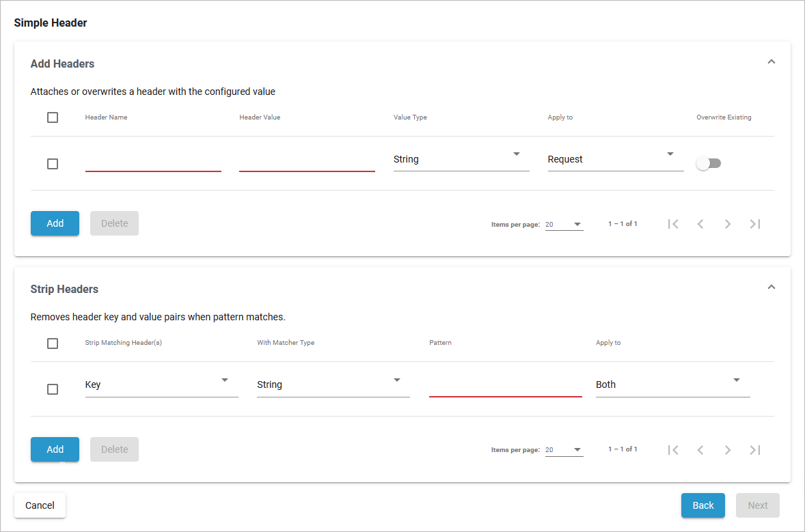The height and width of the screenshot is (532, 805).
Task: Click the Add button in Strip Headers
Action: click(x=55, y=449)
